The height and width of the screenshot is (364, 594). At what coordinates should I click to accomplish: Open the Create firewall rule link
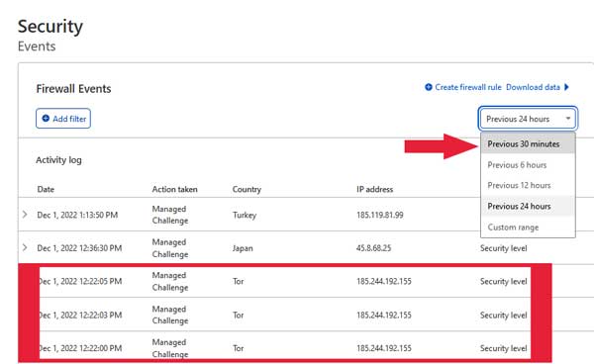(x=468, y=87)
